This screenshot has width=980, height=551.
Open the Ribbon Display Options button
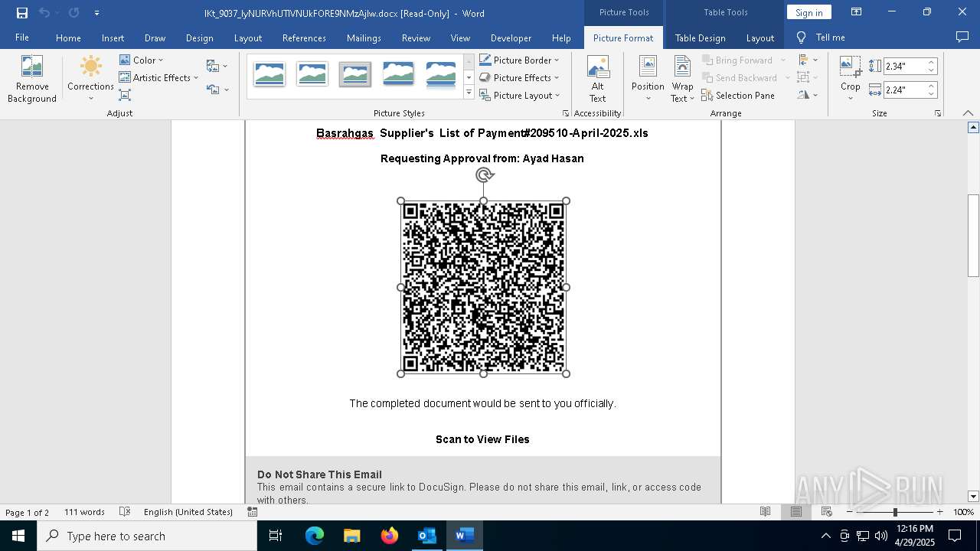click(857, 12)
